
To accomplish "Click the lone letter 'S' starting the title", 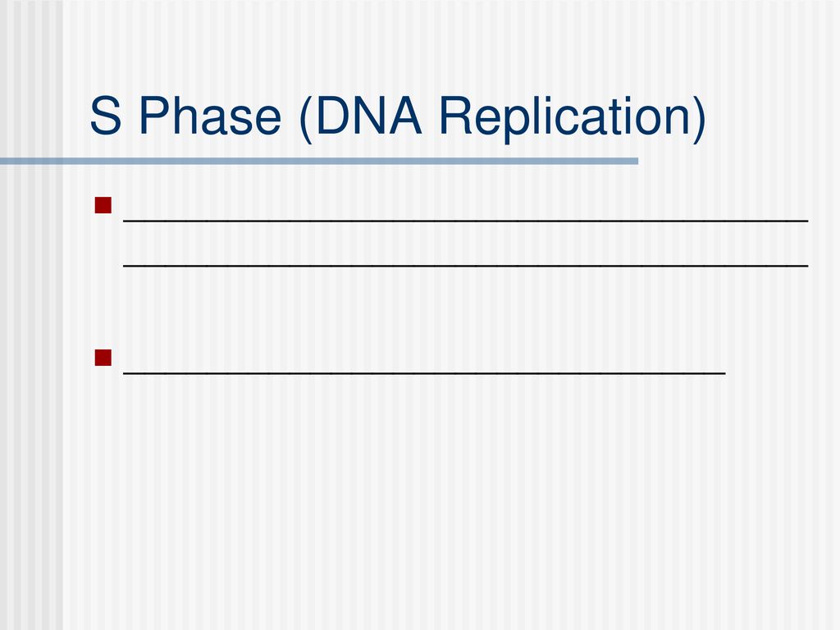I will tap(106, 116).
